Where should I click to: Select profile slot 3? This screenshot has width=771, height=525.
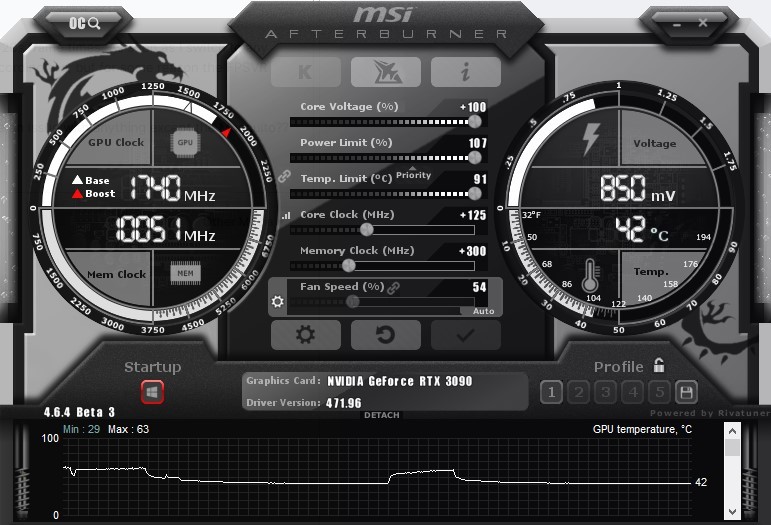[605, 392]
